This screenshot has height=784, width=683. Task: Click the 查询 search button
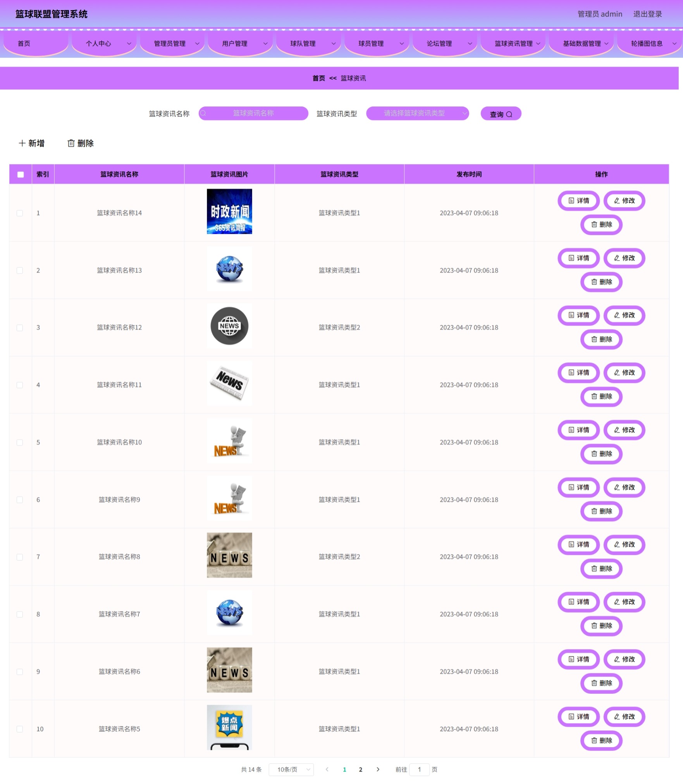501,114
